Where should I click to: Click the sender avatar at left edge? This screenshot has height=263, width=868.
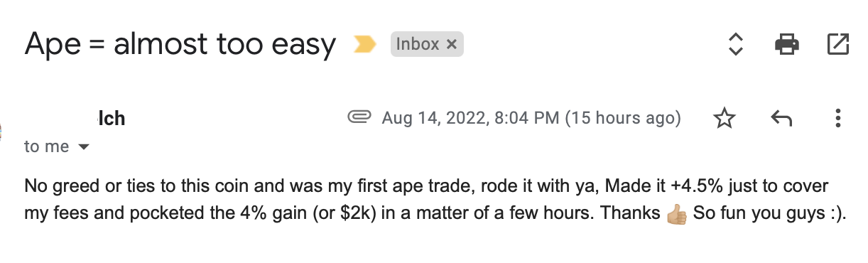tap(1, 131)
